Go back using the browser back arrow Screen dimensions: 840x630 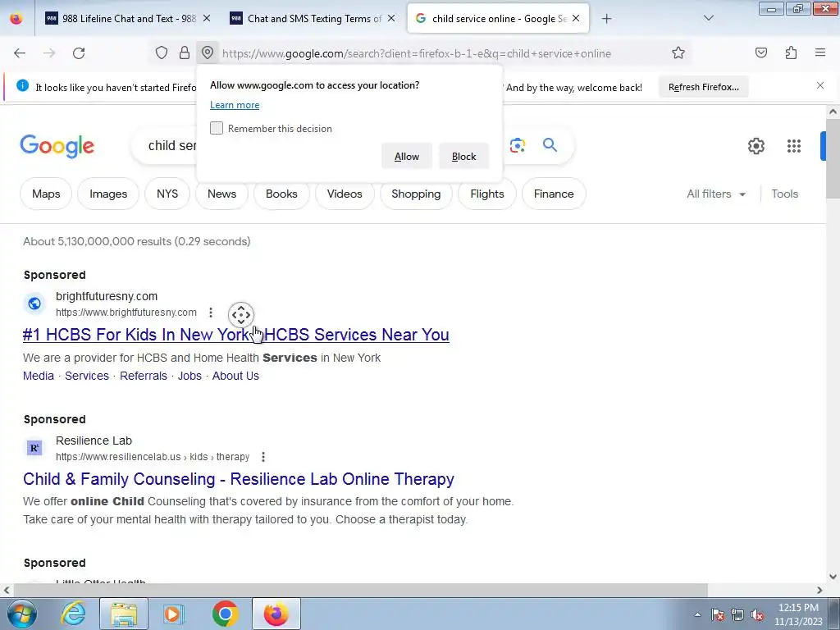[20, 53]
